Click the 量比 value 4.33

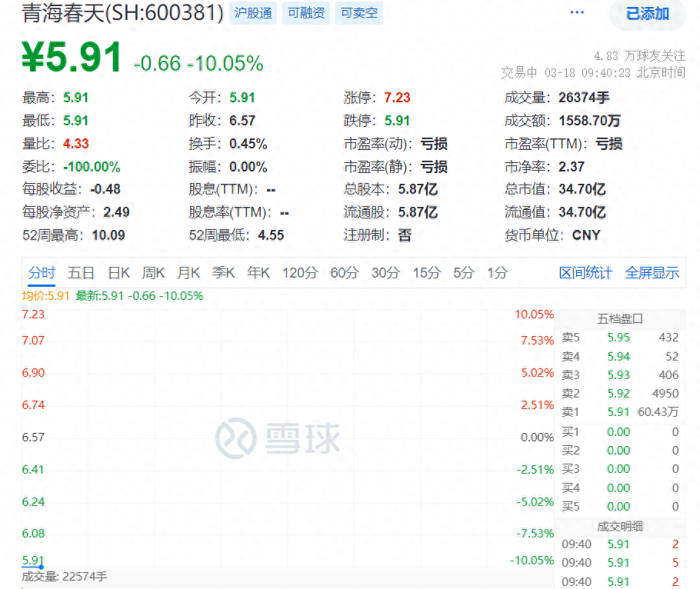coord(76,144)
